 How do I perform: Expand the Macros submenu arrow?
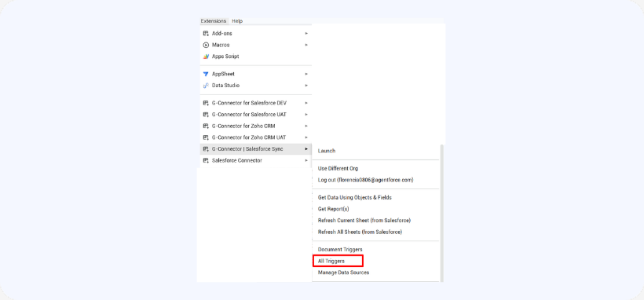pyautogui.click(x=306, y=45)
